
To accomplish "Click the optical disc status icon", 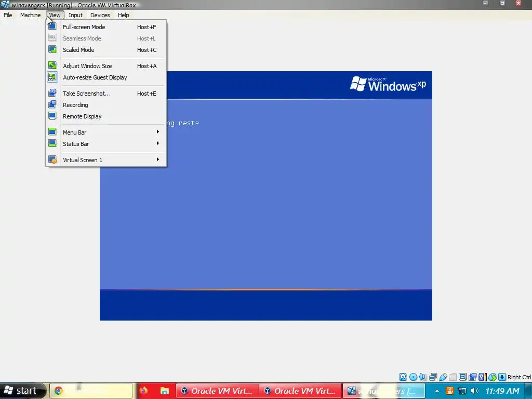I will [x=413, y=377].
